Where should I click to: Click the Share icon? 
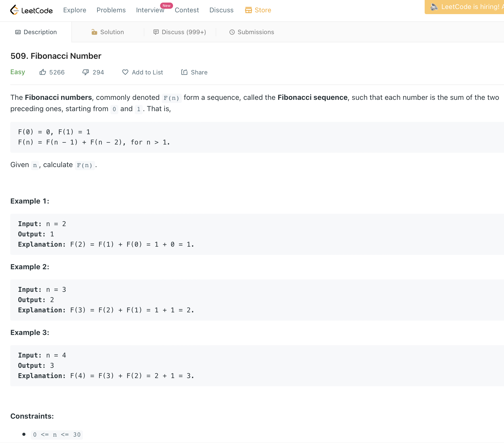184,72
